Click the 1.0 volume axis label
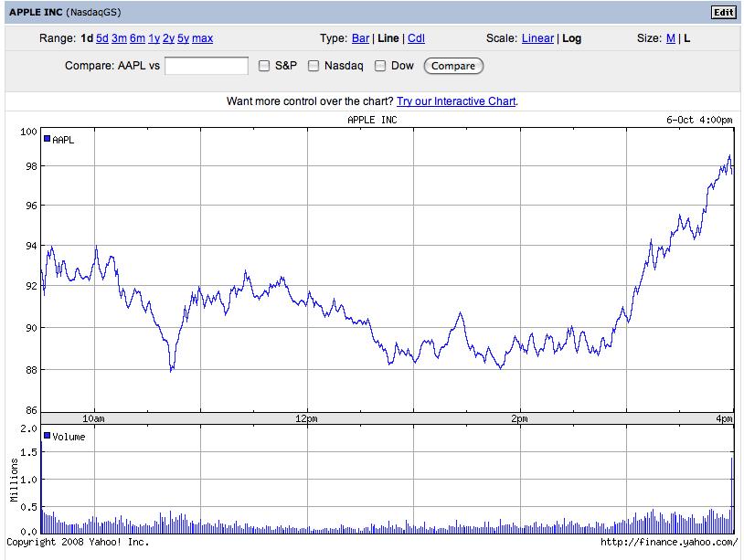The height and width of the screenshot is (560, 744). (28, 480)
